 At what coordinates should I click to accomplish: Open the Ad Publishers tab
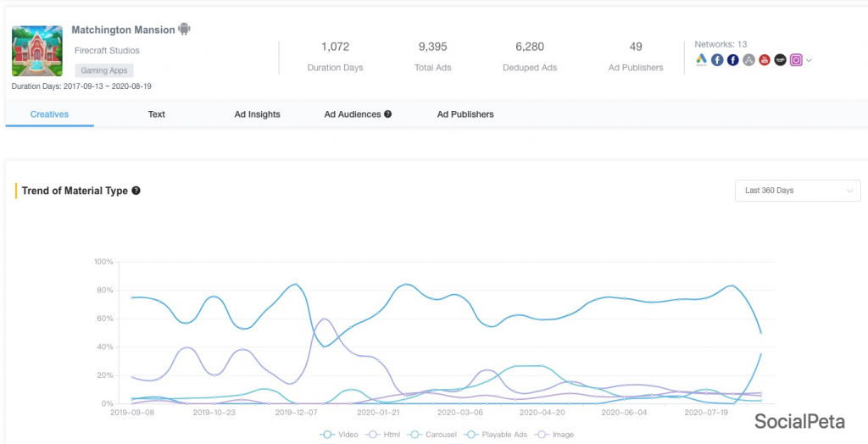[465, 114]
